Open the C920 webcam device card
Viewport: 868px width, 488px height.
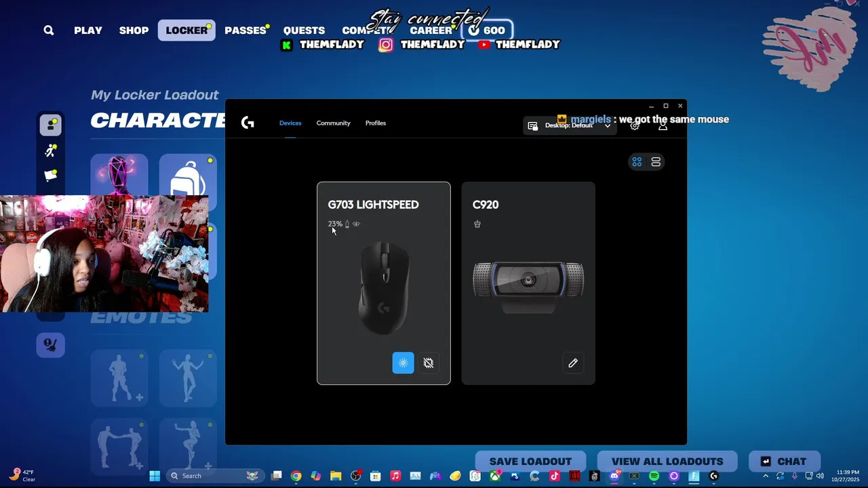click(528, 283)
